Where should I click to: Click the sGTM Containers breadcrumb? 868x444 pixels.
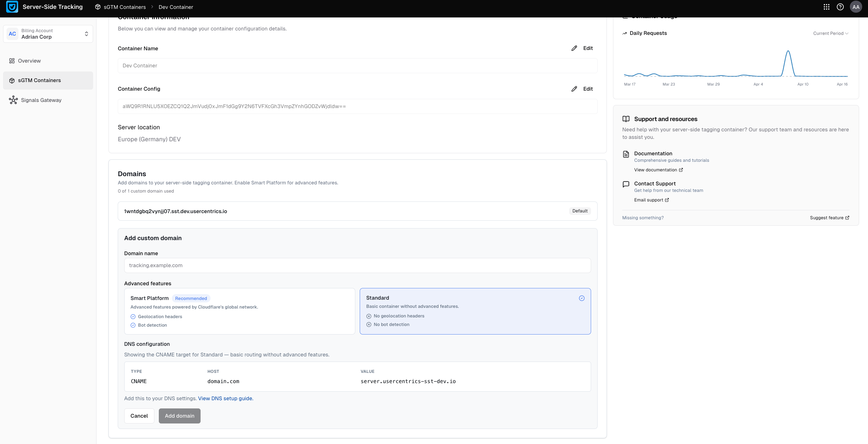125,7
